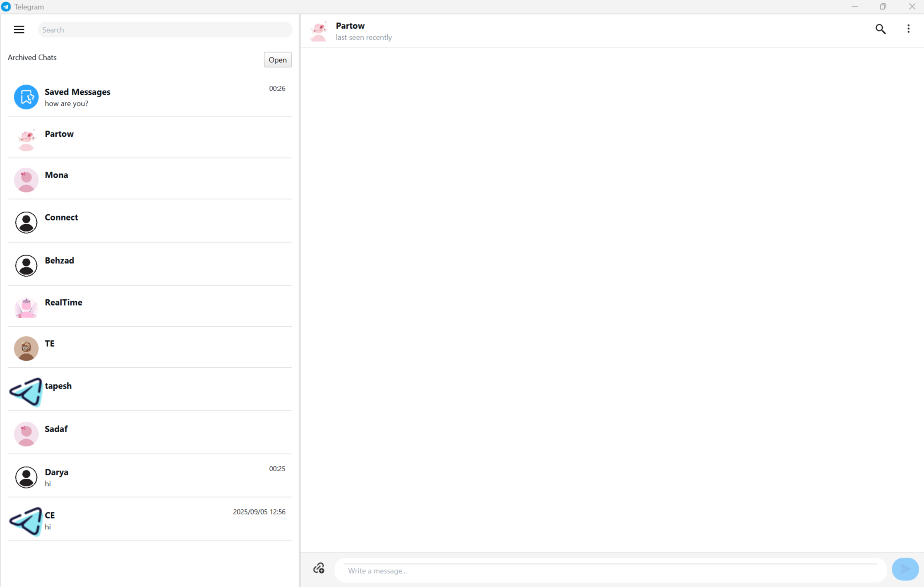This screenshot has height=587, width=924.
Task: Click Behzad's profile avatar
Action: 26,265
